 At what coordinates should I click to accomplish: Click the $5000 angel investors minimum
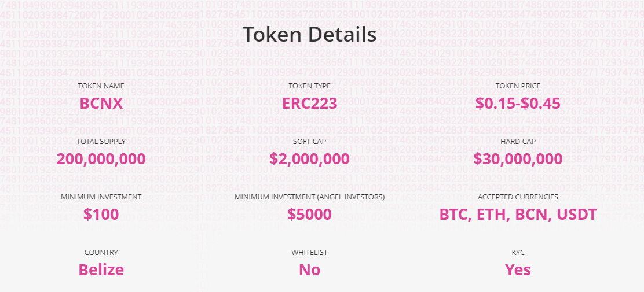click(x=309, y=214)
